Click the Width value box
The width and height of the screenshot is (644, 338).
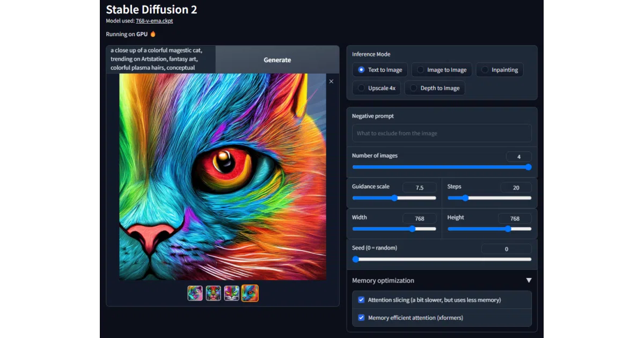[420, 218]
